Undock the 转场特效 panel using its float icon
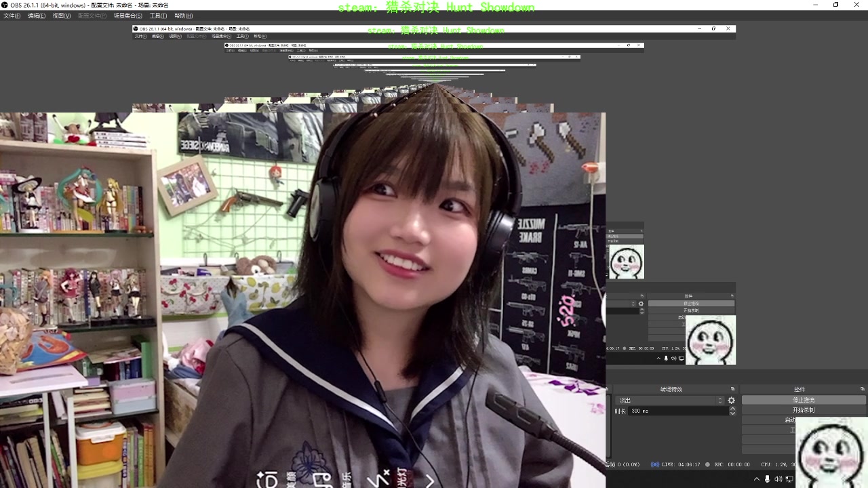Screen dimensions: 868x488 coord(732,389)
